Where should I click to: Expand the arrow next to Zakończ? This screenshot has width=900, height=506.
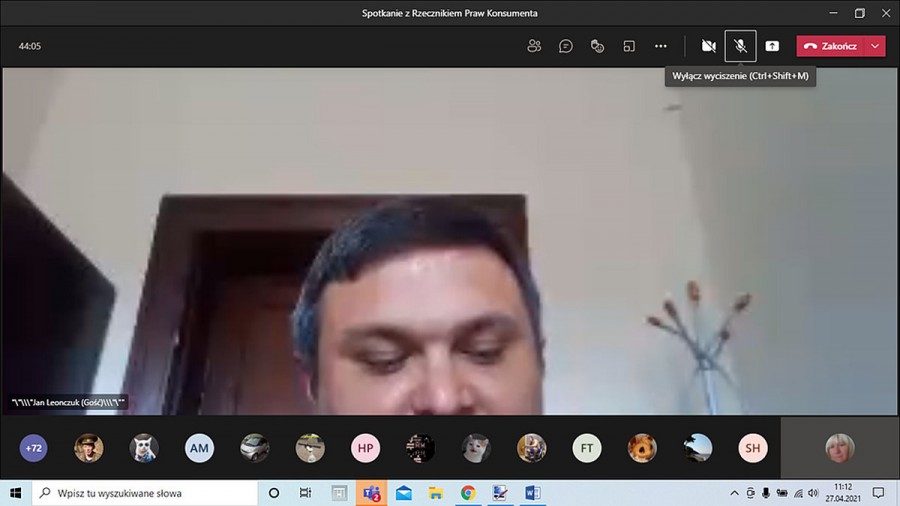pyautogui.click(x=876, y=46)
